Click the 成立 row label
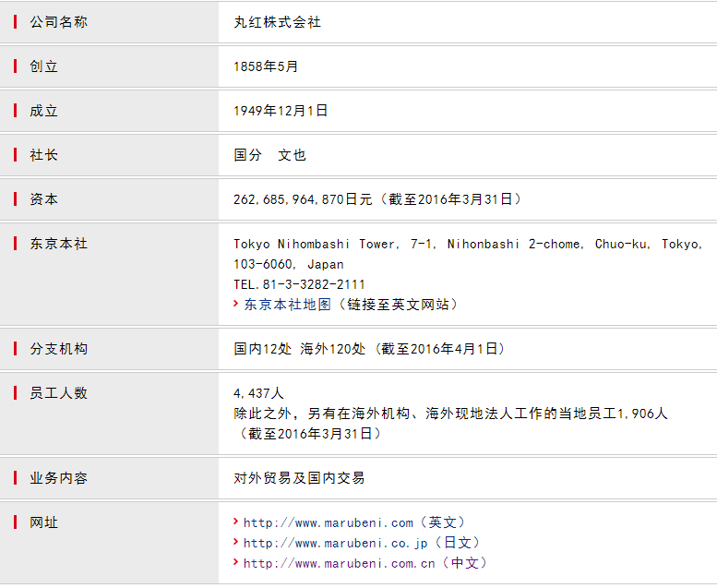The image size is (717, 588). click(43, 111)
